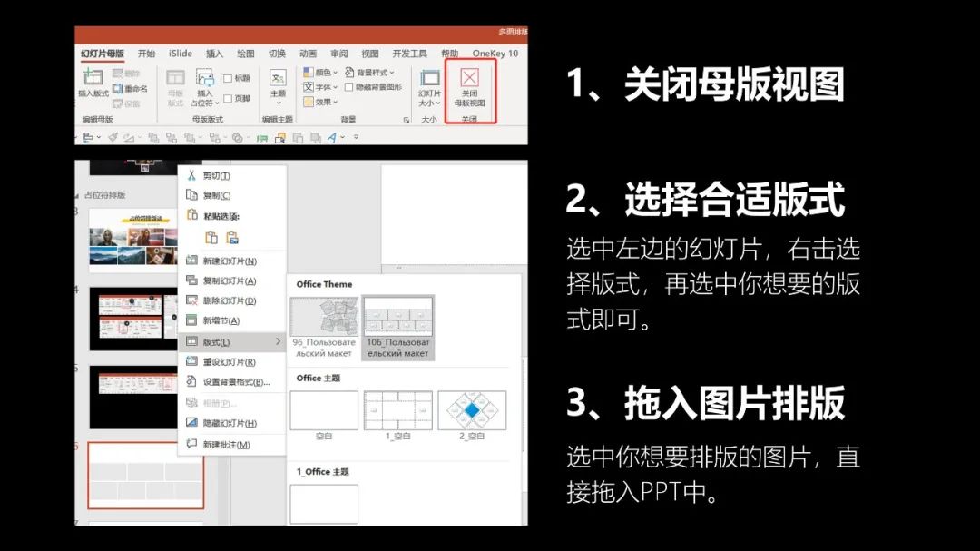Open the 主题 (Themes) dropdown
Screen dimensions: 980x551
(278, 94)
